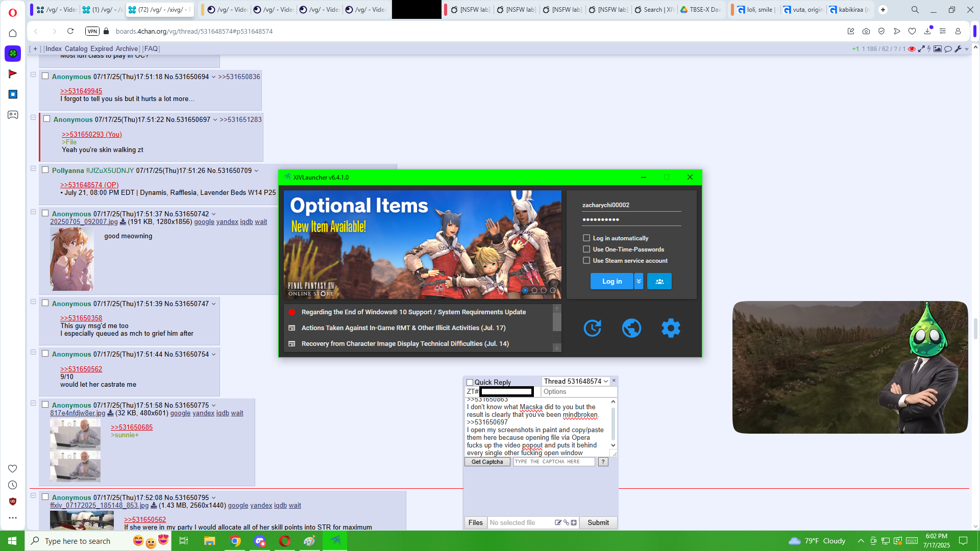Open the account switcher button in XIVLauncher
The width and height of the screenshot is (980, 551).
coord(659,281)
